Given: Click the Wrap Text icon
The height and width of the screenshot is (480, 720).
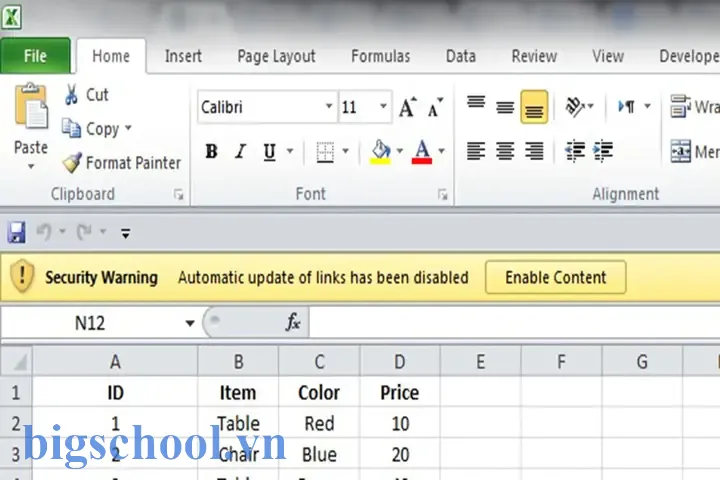Looking at the screenshot, I should pyautogui.click(x=680, y=106).
